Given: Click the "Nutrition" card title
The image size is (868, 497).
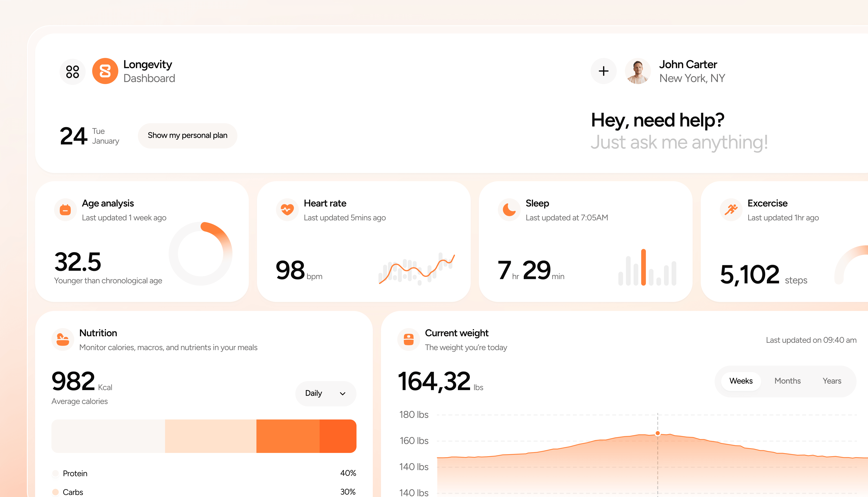Looking at the screenshot, I should tap(98, 333).
